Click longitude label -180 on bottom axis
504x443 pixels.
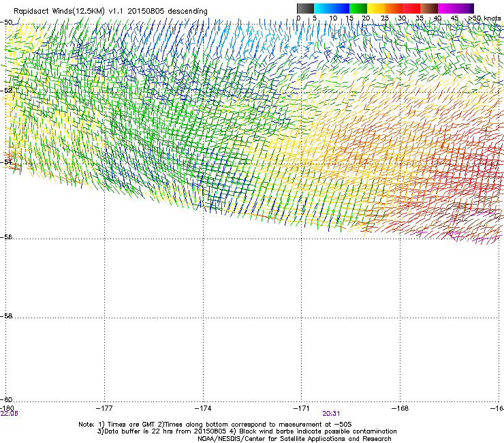point(7,408)
